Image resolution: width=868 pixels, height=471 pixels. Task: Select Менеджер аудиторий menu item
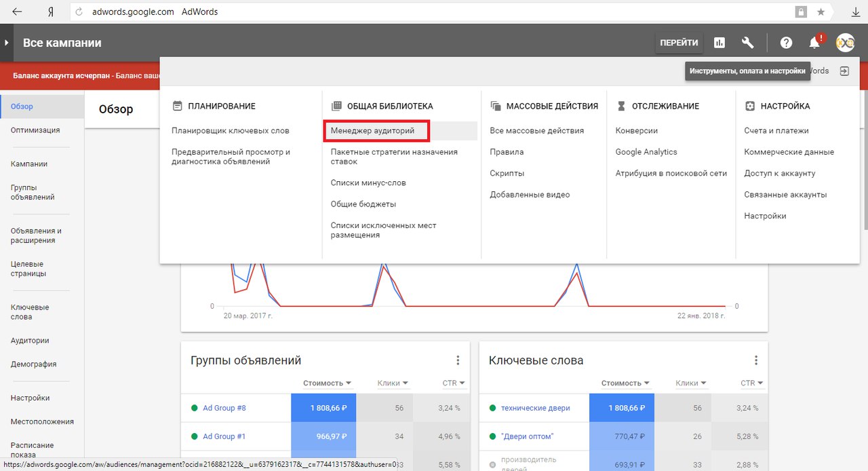click(x=372, y=130)
